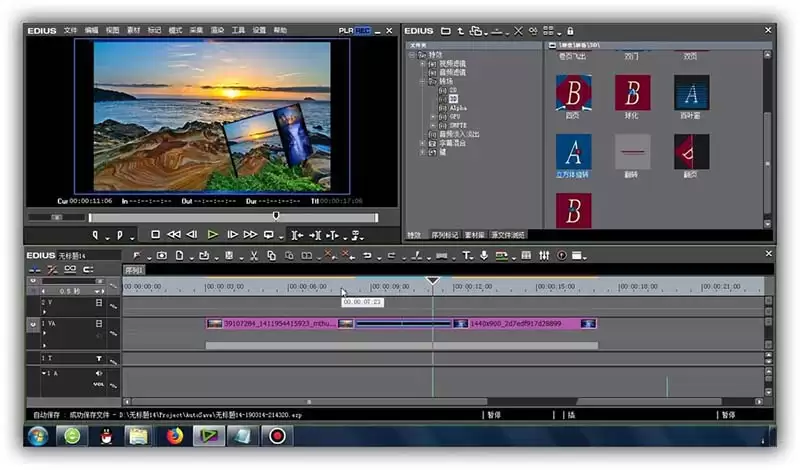Open the title tool (T icon)
800x470 pixels.
click(x=466, y=255)
